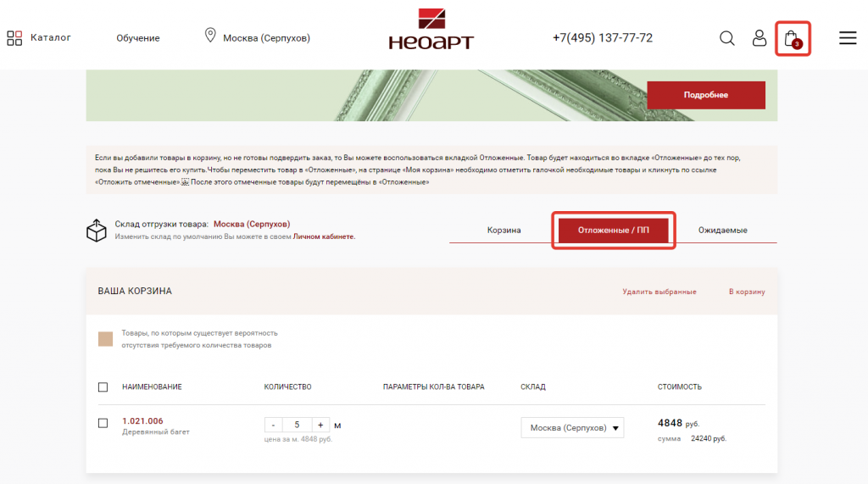Screen dimensions: 868x484
Task: Click the КОЛИЧЕСТВО column header
Action: click(x=288, y=387)
